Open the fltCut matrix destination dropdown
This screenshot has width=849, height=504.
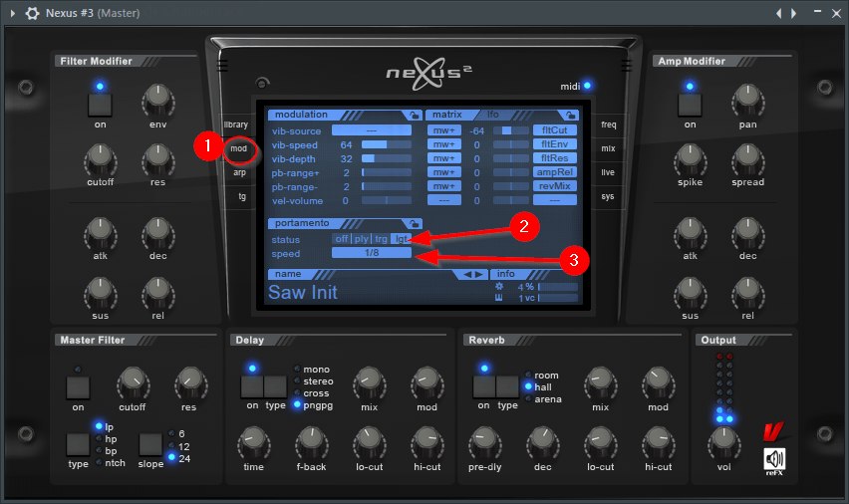coord(555,130)
